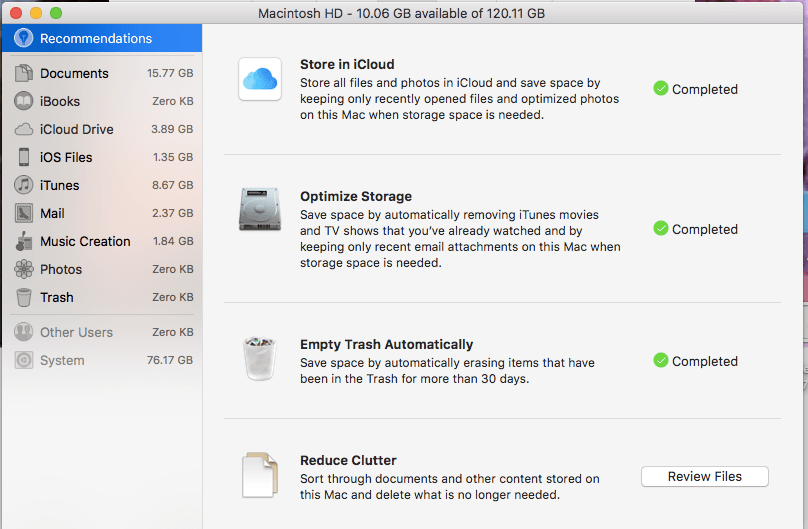Click the Macintosh HD window title
This screenshot has width=808, height=529.
coord(401,13)
